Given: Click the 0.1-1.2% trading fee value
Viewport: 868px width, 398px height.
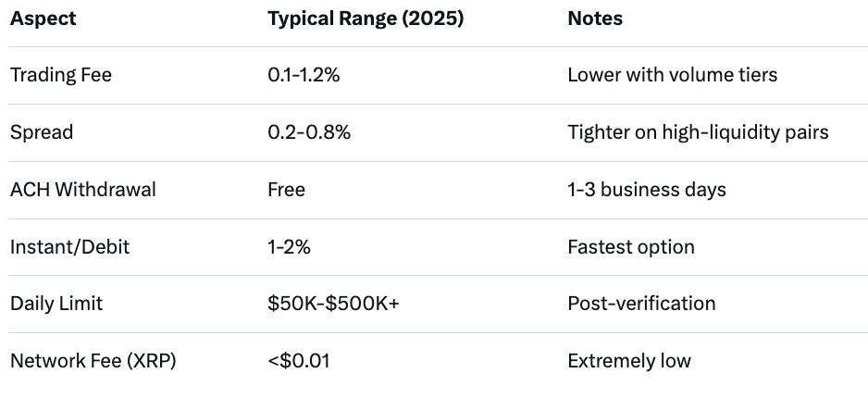Looking at the screenshot, I should click(304, 75).
